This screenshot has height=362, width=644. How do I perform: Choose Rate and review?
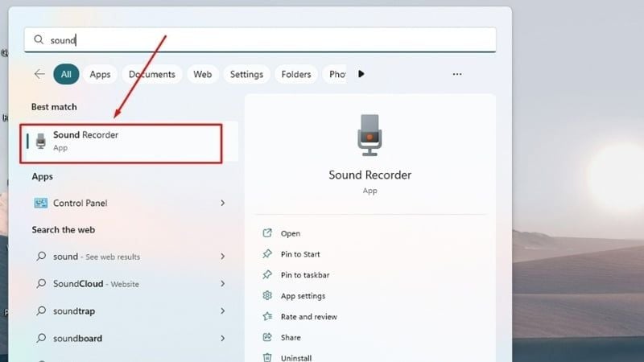309,317
